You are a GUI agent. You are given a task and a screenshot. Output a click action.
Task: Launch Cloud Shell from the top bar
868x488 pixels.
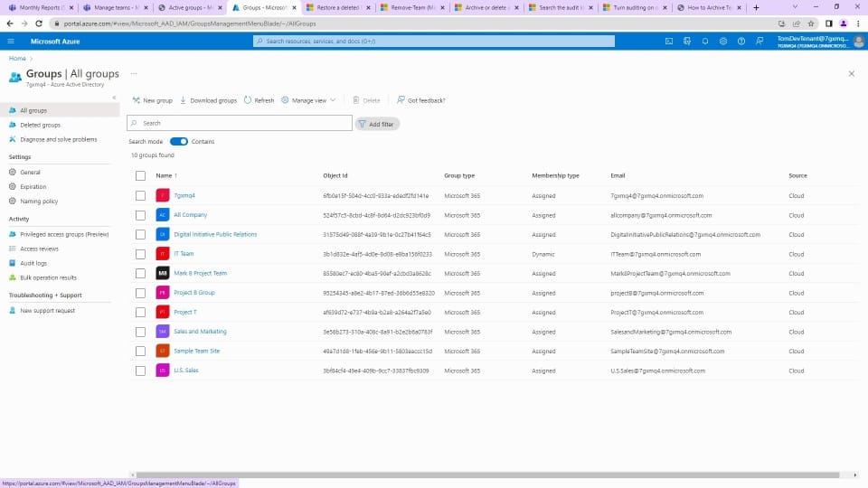[669, 42]
